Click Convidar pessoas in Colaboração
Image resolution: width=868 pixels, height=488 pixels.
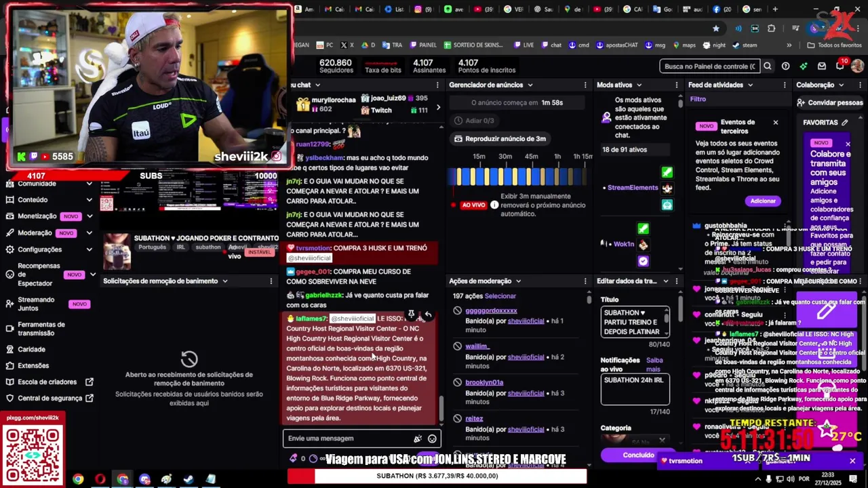(830, 103)
